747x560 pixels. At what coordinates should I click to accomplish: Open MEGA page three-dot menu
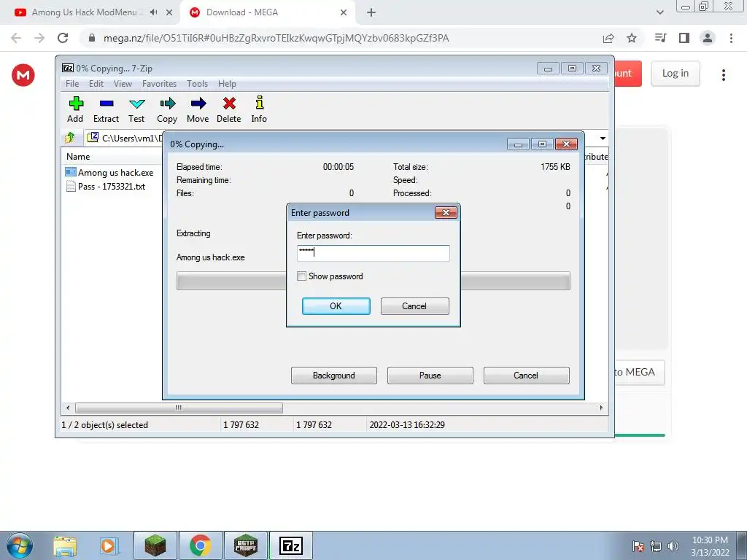click(x=724, y=75)
